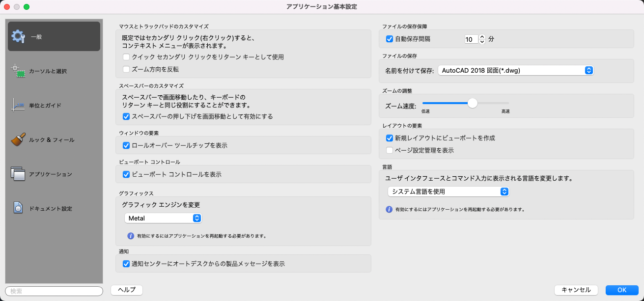The height and width of the screenshot is (301, 644).
Task: Disable スペースバーの押し下げ pan checkbox
Action: [x=126, y=116]
